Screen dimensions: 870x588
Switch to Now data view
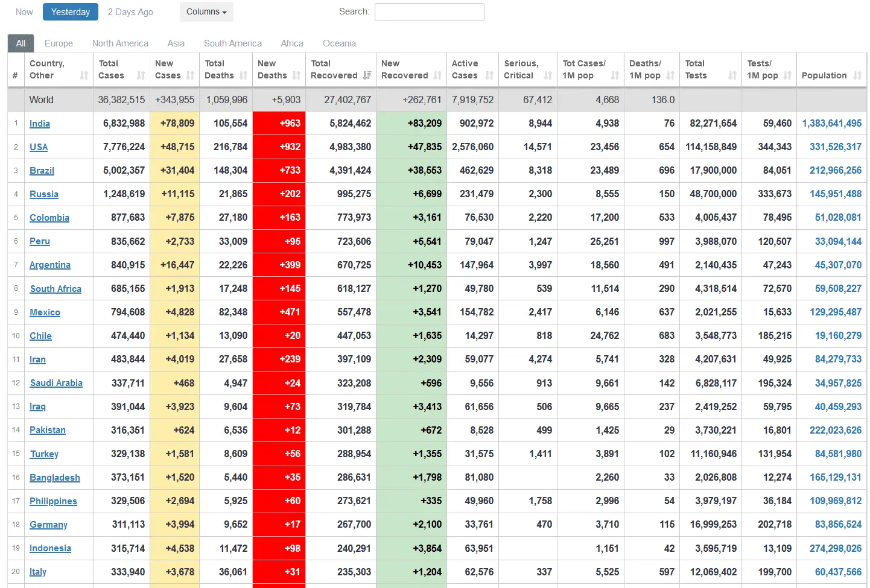point(24,11)
